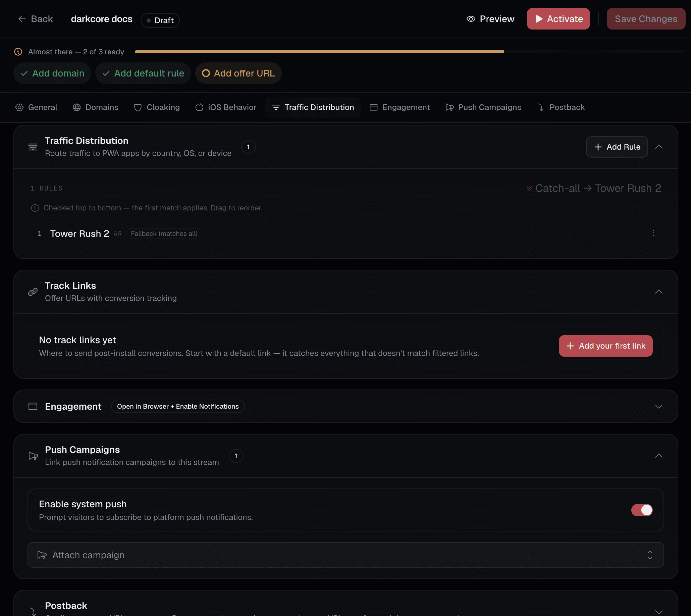Disable the Enable system push toggle
The height and width of the screenshot is (616, 691).
[642, 510]
